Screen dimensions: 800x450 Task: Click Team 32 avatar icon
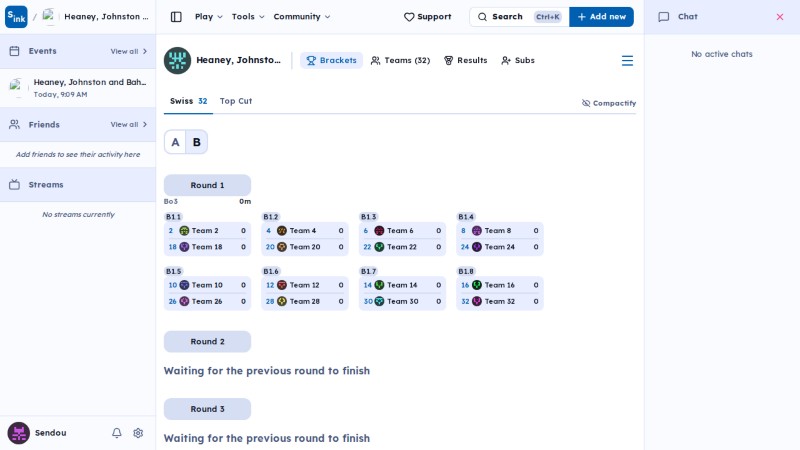(x=477, y=302)
